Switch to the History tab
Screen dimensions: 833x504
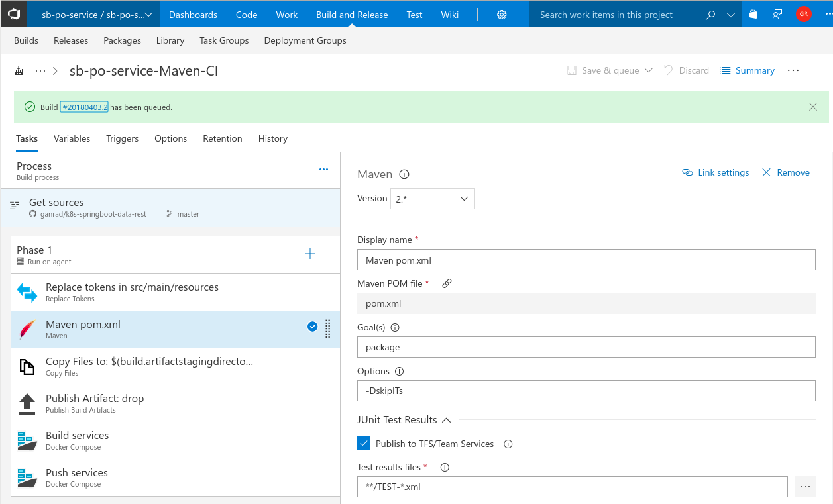pyautogui.click(x=272, y=138)
